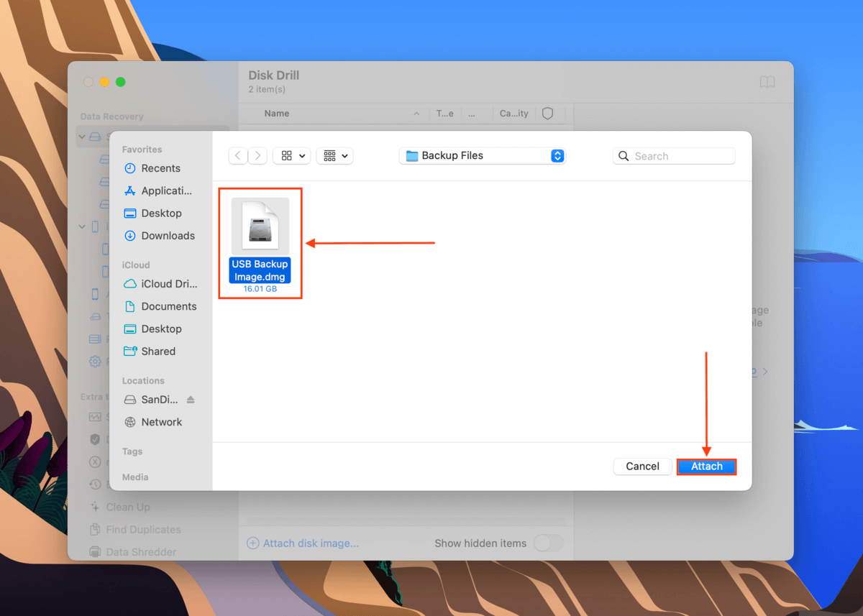Click the Documents file icon
This screenshot has width=863, height=616.
pyautogui.click(x=130, y=306)
